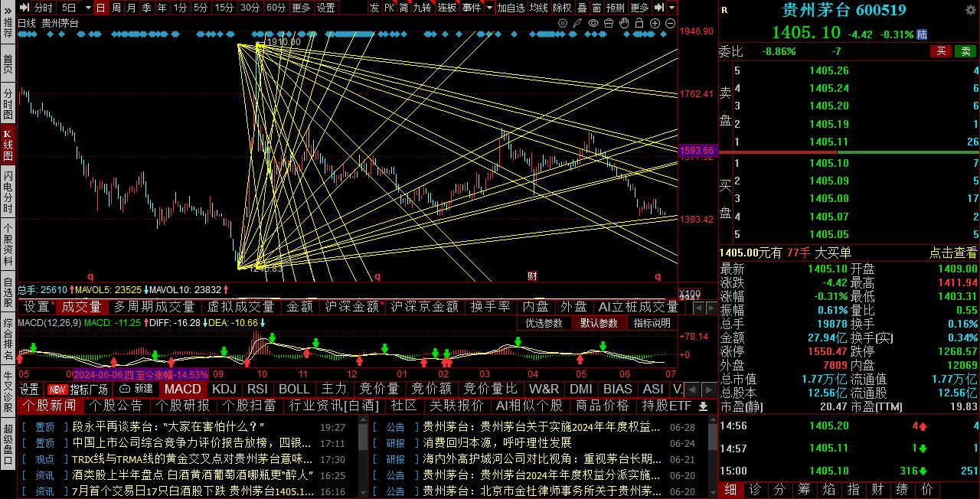Click the left skip arrow icon before 分时
The width and height of the screenshot is (980, 499).
tap(24, 8)
